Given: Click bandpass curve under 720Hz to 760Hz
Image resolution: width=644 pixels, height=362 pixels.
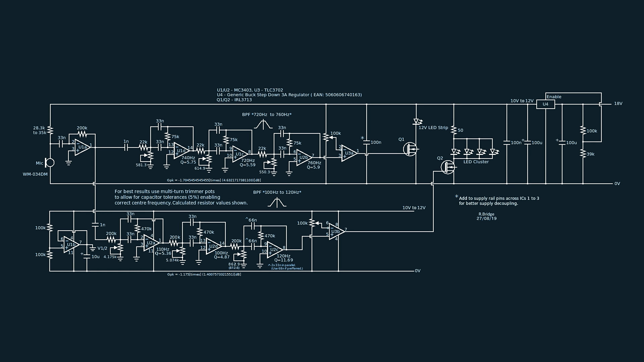Looking at the screenshot, I should coord(263,124).
